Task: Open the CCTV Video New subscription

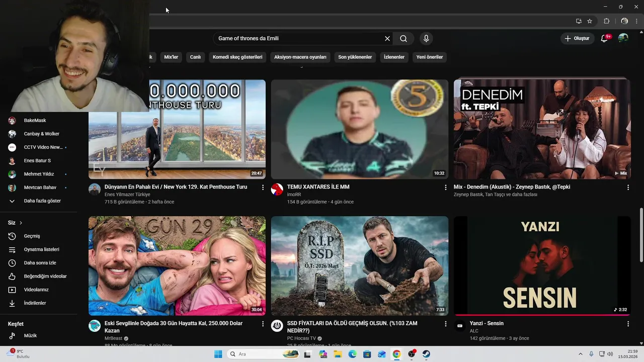Action: (x=38, y=147)
